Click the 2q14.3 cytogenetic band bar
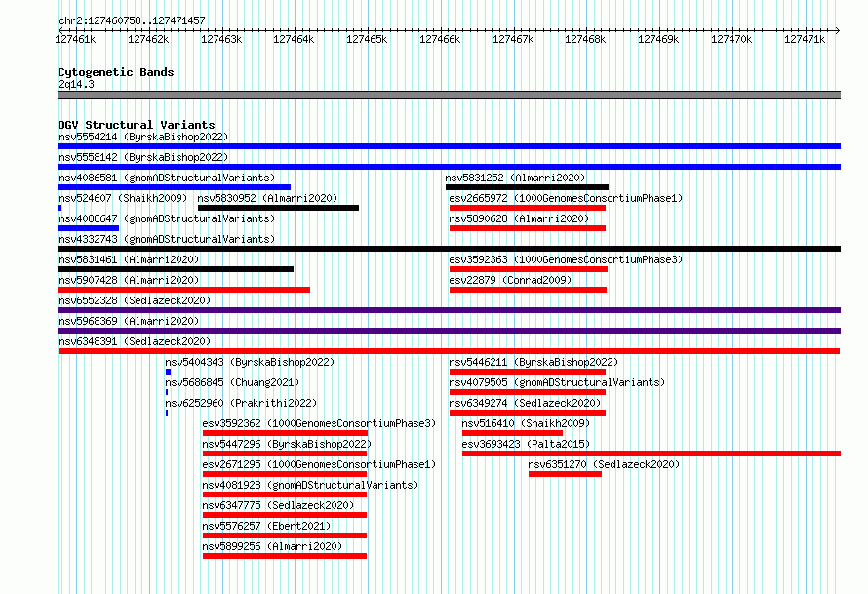The image size is (868, 594). [x=449, y=95]
